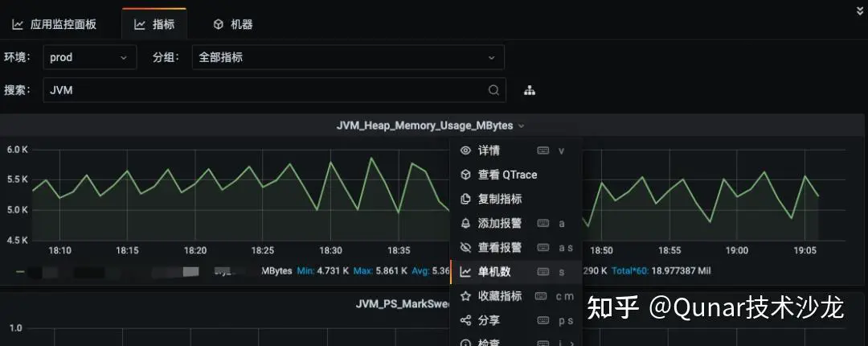Click the share icon for 分享
This screenshot has width=868, height=346.
[x=465, y=320]
